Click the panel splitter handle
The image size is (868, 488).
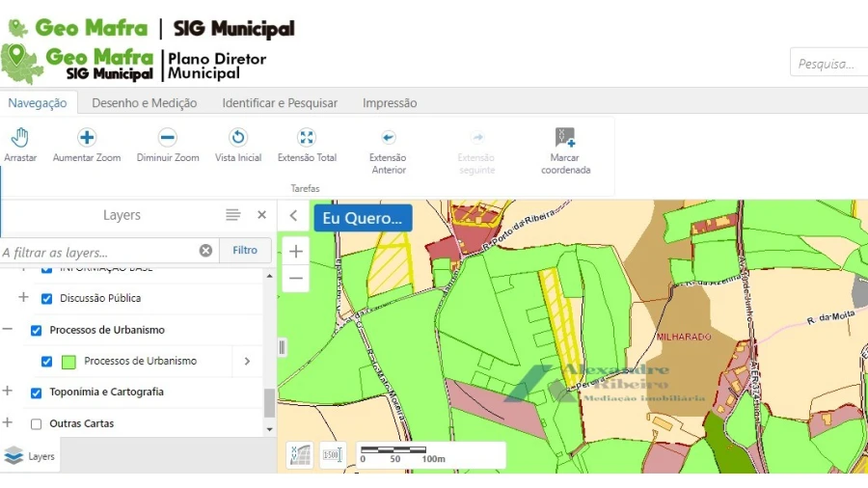pyautogui.click(x=282, y=347)
